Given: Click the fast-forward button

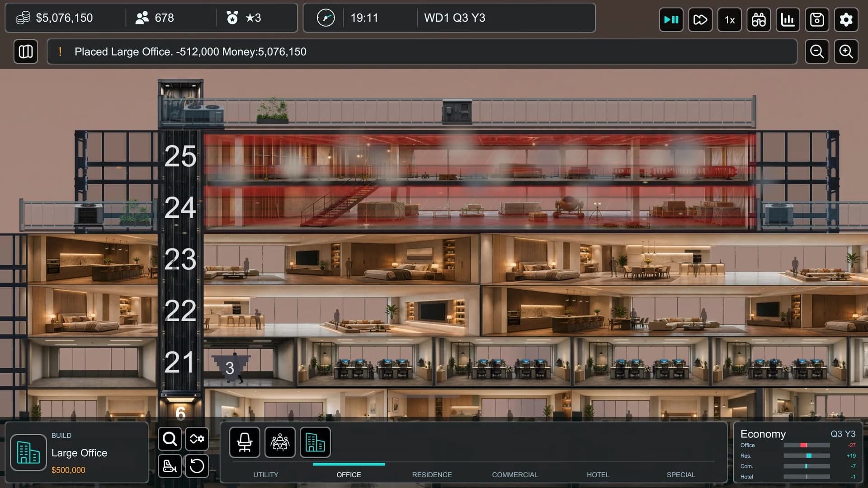Looking at the screenshot, I should click(700, 19).
